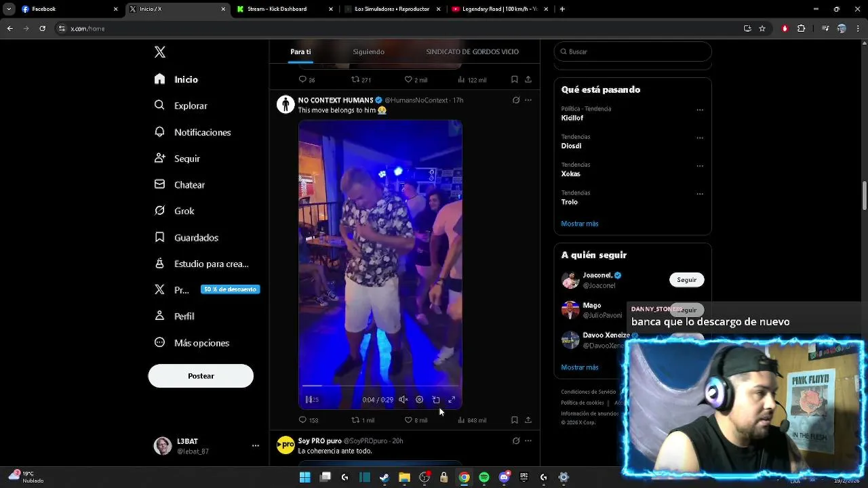Open Chrome media control icon
868x488 pixels.
tap(825, 28)
